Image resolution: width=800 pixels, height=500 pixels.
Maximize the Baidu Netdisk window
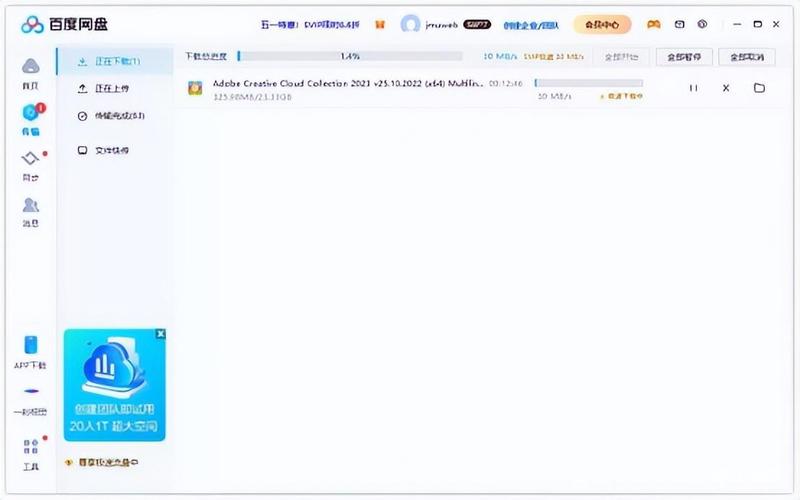758,24
